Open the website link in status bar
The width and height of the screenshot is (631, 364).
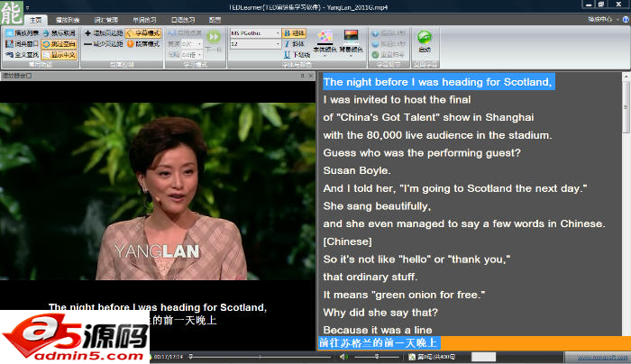point(602,357)
